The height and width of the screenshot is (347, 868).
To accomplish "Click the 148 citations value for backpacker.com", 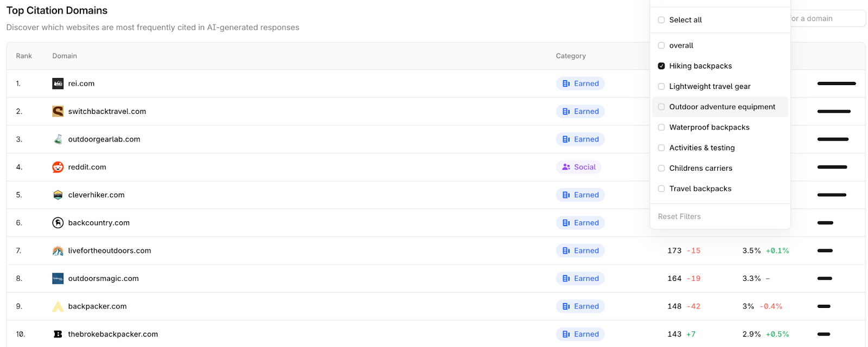I will coord(674,306).
